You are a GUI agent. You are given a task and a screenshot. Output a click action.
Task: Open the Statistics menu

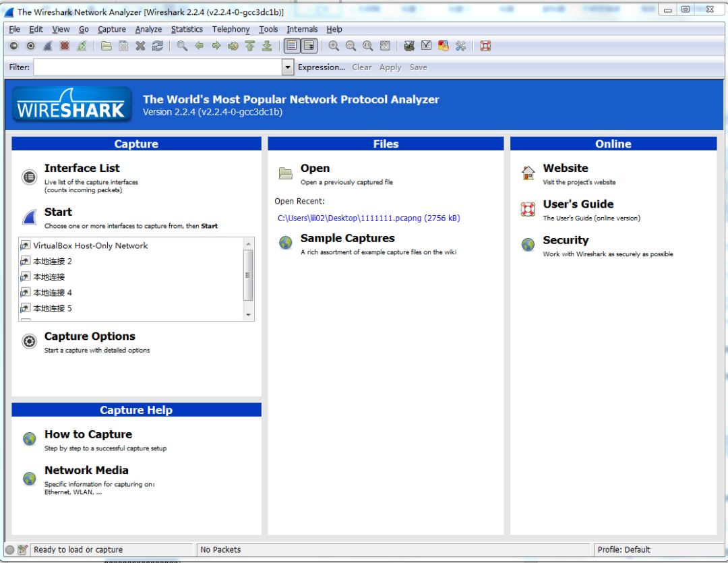tap(187, 29)
